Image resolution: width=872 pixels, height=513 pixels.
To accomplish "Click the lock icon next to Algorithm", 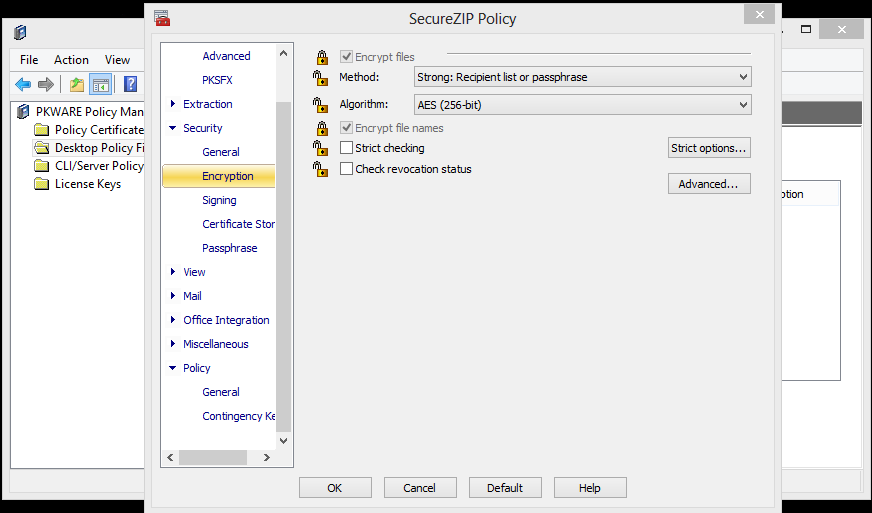I will (x=321, y=105).
